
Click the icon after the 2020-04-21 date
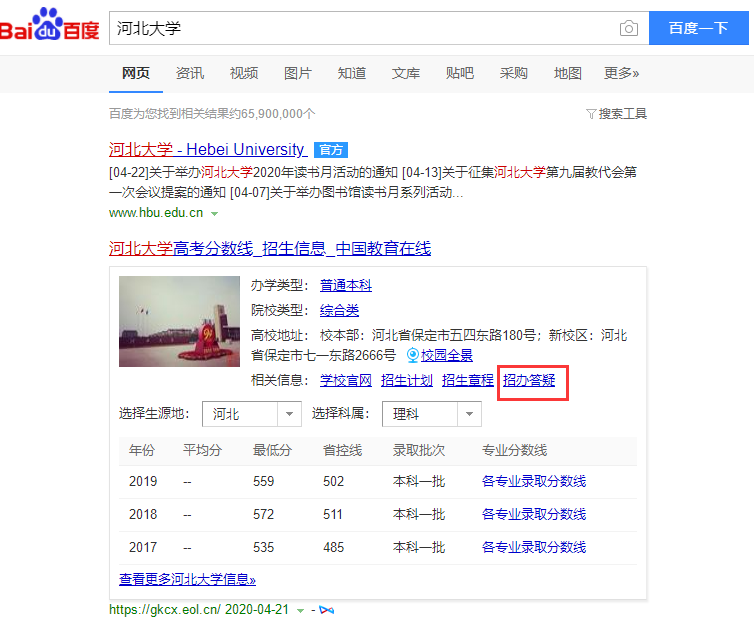pos(326,609)
